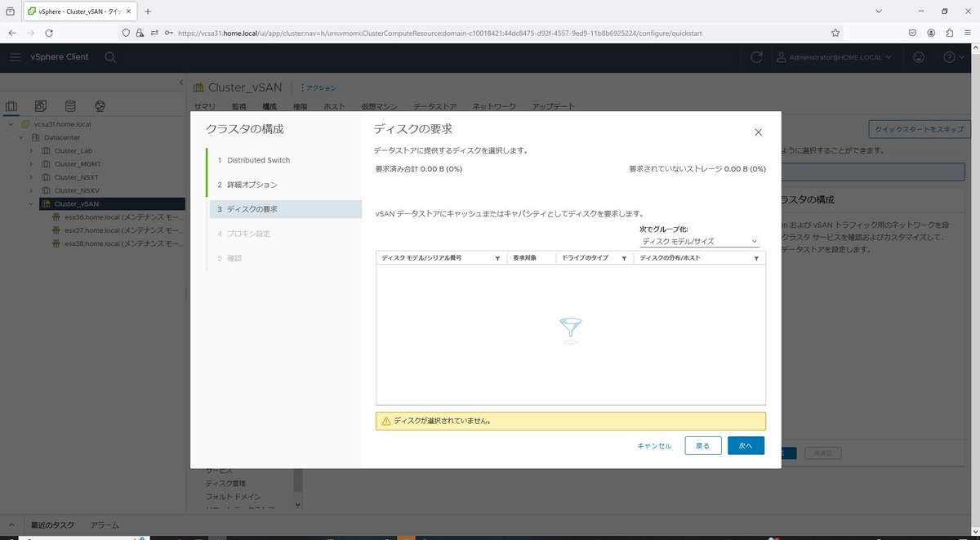The width and height of the screenshot is (980, 540).
Task: Expand the Cluster_NSXV tree node
Action: tap(32, 190)
